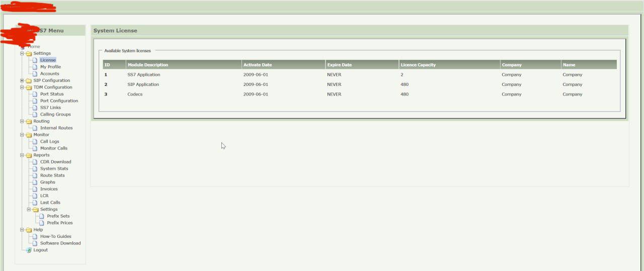644x271 pixels.
Task: Click the page icon beside My Profile
Action: tap(35, 67)
